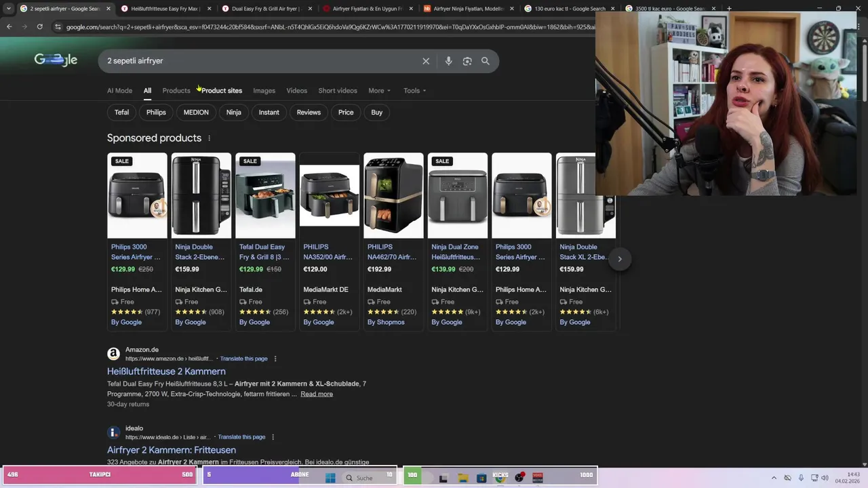Viewport: 868px width, 488px height.
Task: Clear the search box with X icon
Action: point(426,61)
